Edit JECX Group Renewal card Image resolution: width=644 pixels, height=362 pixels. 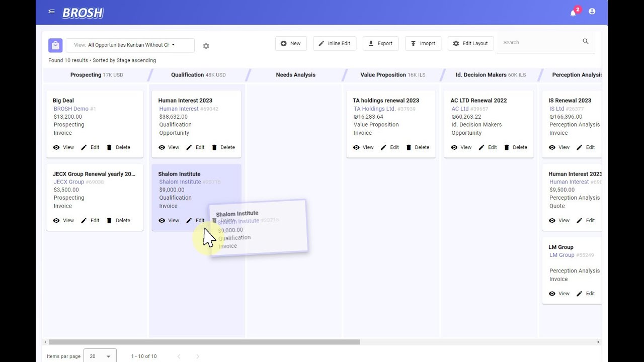(90, 220)
